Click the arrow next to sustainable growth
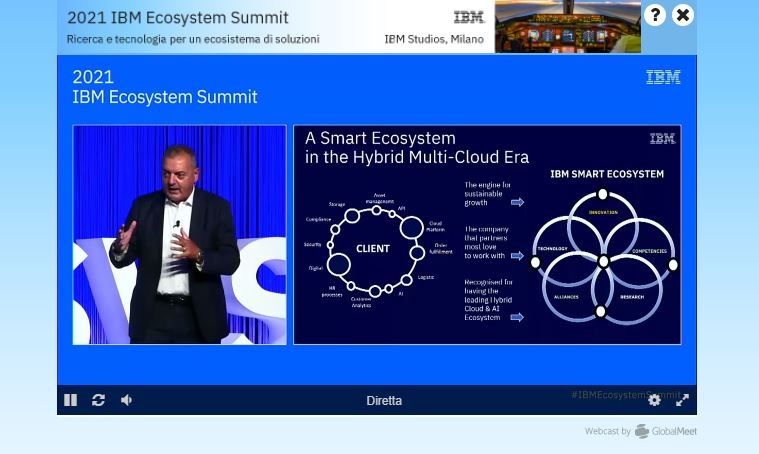Screen dimensions: 759x454 tap(517, 202)
